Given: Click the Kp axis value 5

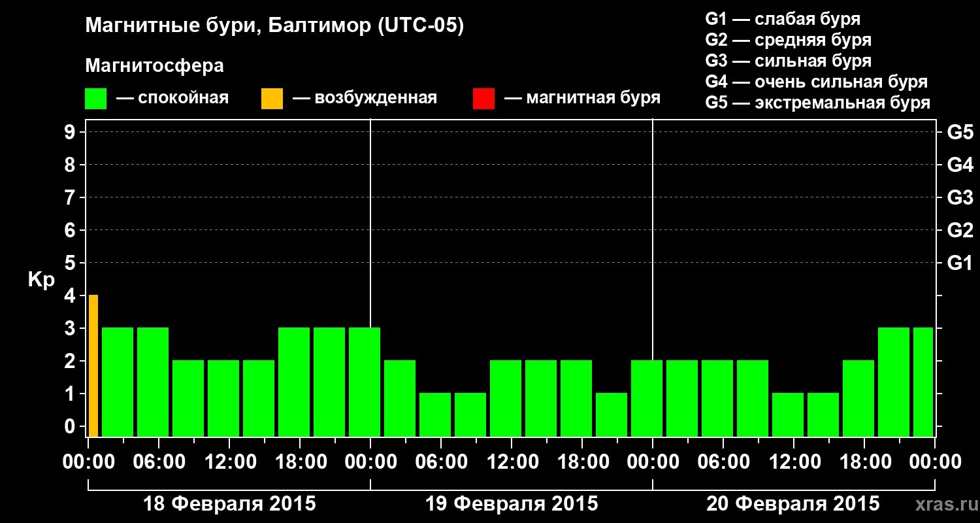Looking at the screenshot, I should (x=71, y=263).
